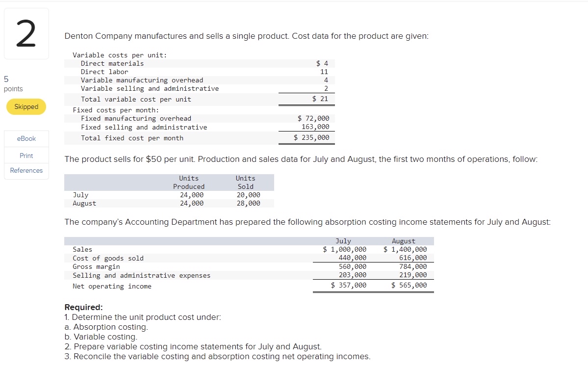Click August units sold 28,000
The height and width of the screenshot is (367, 588).
[248, 204]
